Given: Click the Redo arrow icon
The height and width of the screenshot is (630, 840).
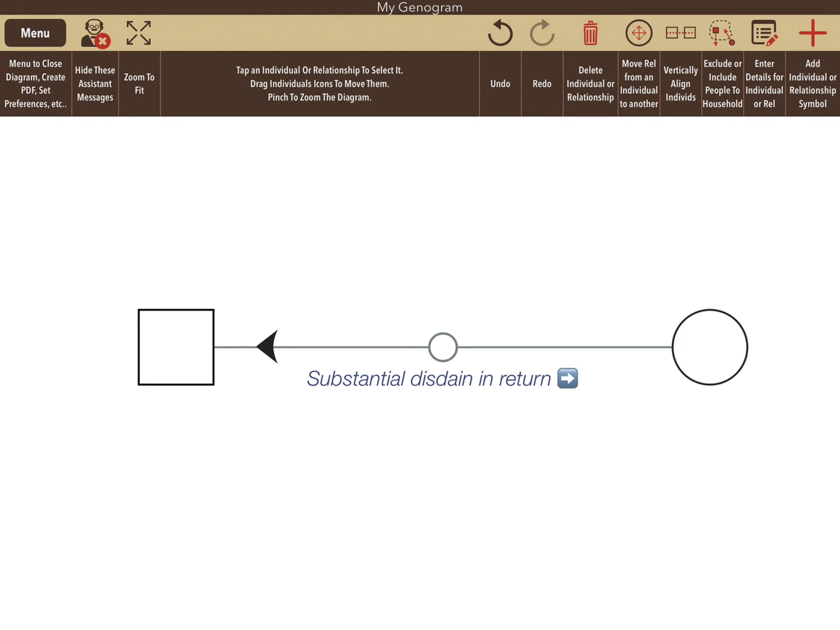Looking at the screenshot, I should click(x=542, y=33).
